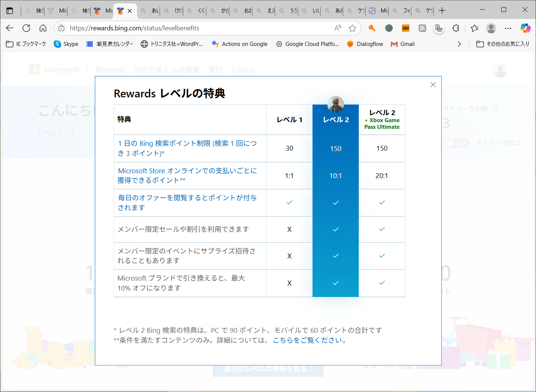Click the 1:1 ratio cell
This screenshot has height=392, width=536.
(x=289, y=176)
